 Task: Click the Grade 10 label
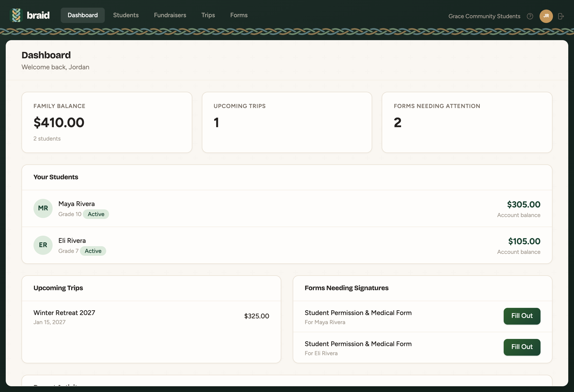70,214
